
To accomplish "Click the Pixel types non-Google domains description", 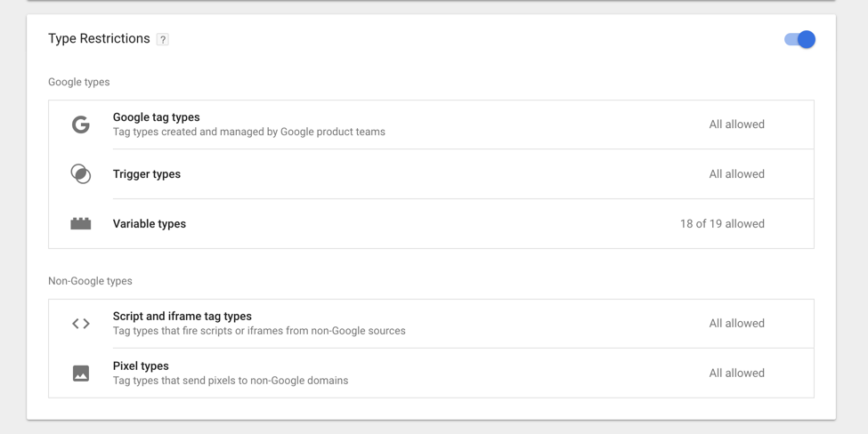I will pyautogui.click(x=231, y=381).
